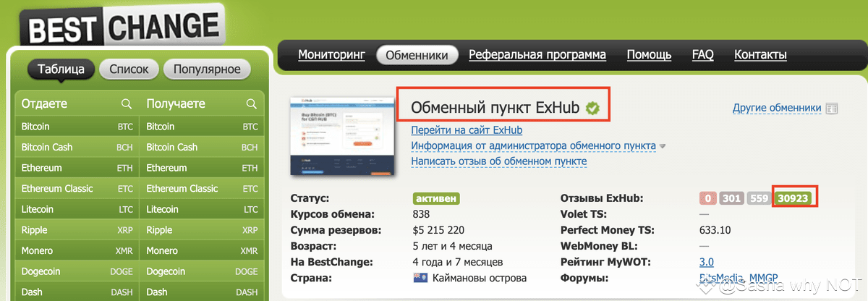Select Monero in Отдаете column
This screenshot has height=301, width=868.
tap(77, 251)
